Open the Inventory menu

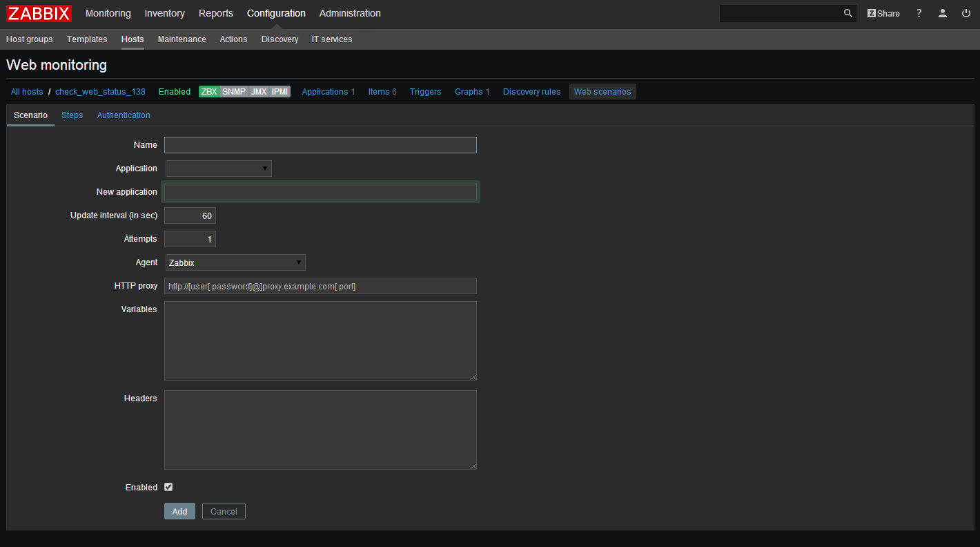tap(165, 13)
